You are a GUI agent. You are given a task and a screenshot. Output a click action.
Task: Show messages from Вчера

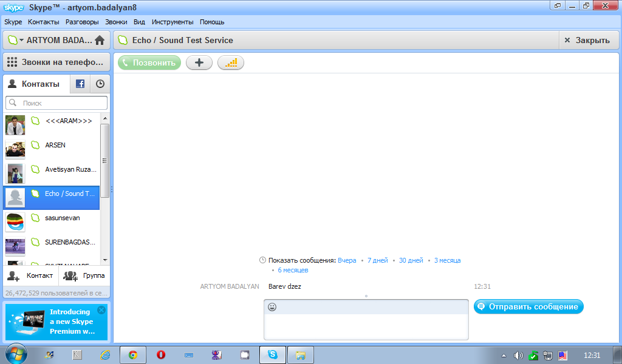tap(347, 260)
